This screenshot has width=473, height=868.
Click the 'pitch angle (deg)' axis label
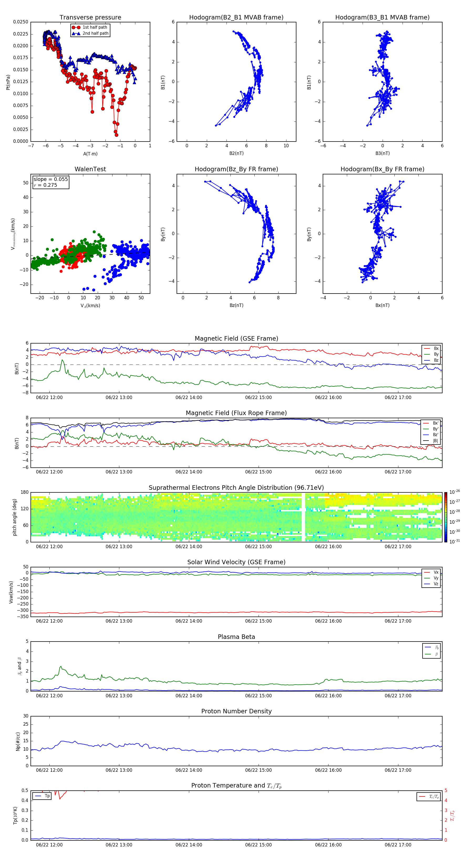pyautogui.click(x=14, y=517)
